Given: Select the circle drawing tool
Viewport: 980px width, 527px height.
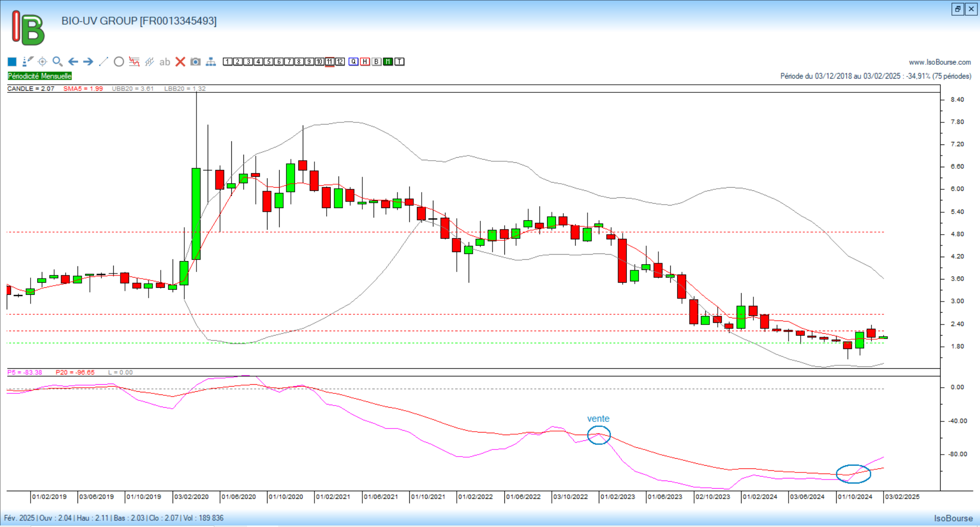Looking at the screenshot, I should 119,62.
